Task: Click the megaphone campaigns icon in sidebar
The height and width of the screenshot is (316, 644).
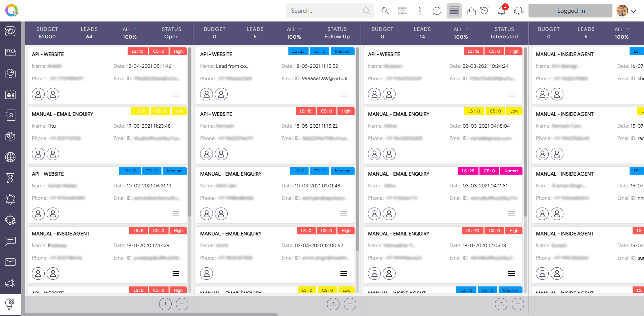Action: point(10,283)
